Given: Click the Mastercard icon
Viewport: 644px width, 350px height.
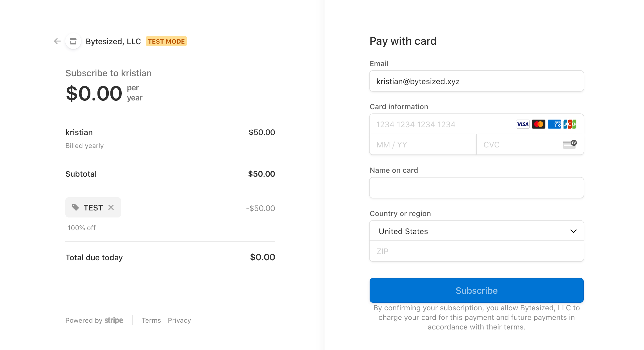Looking at the screenshot, I should (x=538, y=124).
